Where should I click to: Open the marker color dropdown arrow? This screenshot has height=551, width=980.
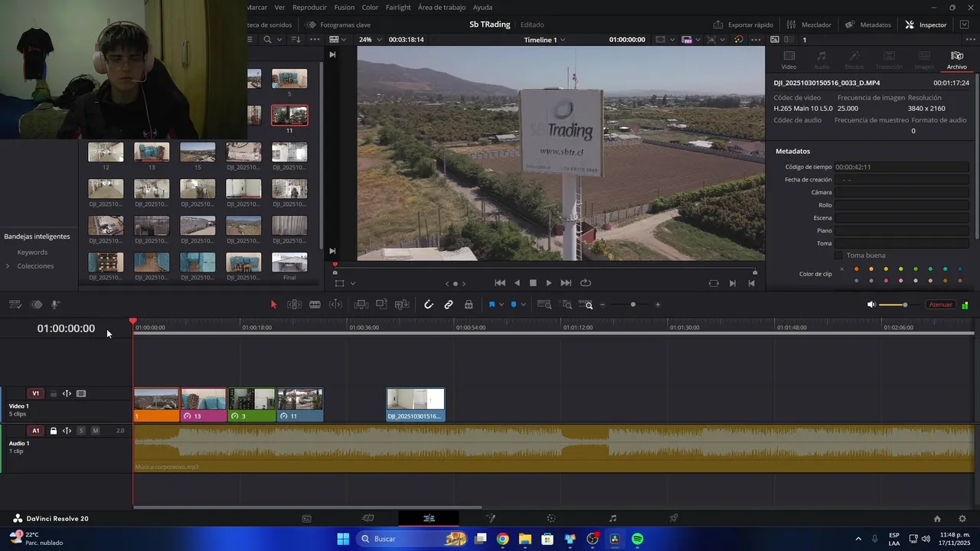524,305
